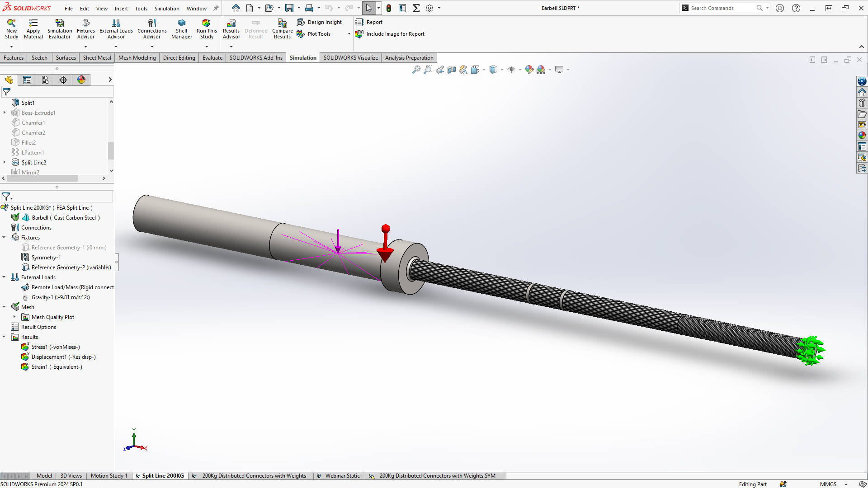Open the Compare Results tool
Screen dimensions: 868x488
coord(282,23)
